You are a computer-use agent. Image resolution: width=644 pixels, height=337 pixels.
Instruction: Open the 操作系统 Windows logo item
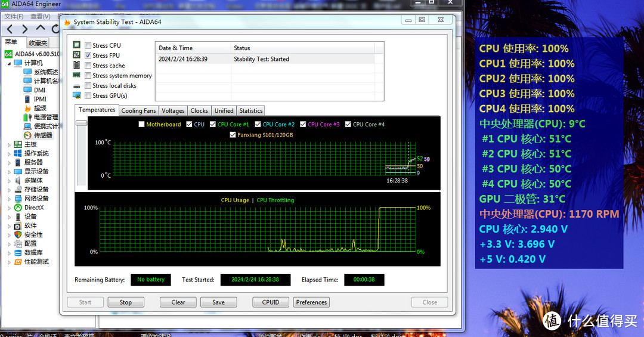pyautogui.click(x=18, y=153)
